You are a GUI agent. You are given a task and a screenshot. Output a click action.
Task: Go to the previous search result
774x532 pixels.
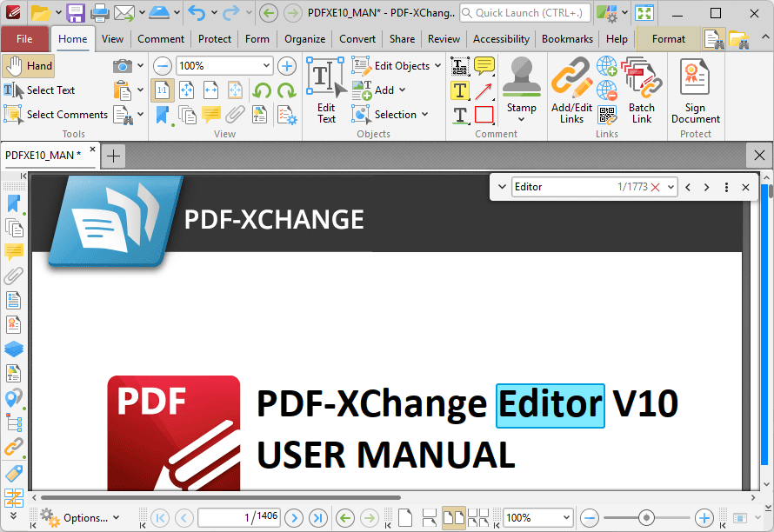[x=688, y=187]
